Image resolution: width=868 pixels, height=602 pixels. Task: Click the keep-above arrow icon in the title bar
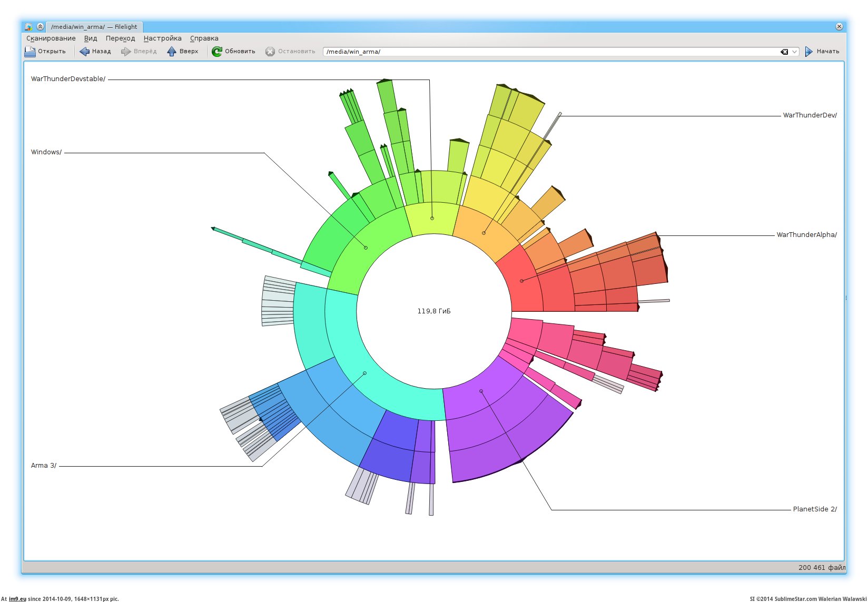coord(40,27)
